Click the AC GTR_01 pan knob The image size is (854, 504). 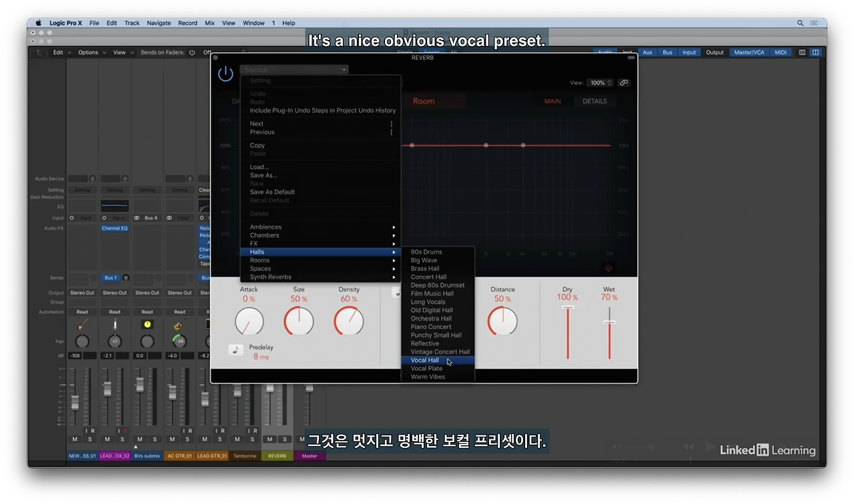click(x=179, y=341)
